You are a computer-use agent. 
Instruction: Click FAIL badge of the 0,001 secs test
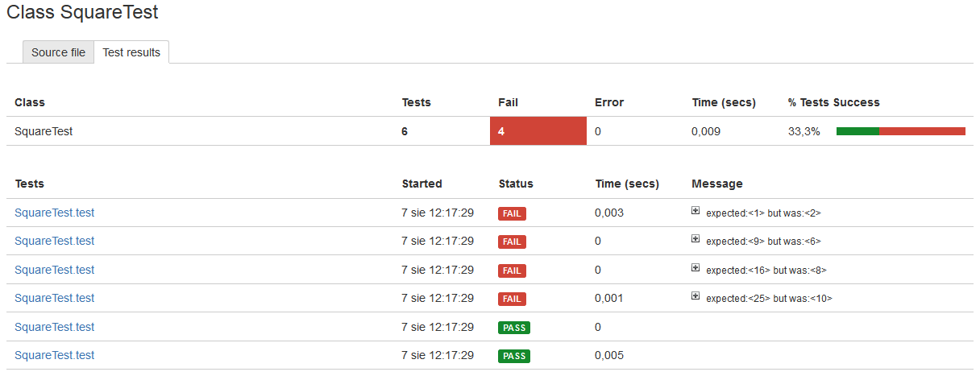512,299
